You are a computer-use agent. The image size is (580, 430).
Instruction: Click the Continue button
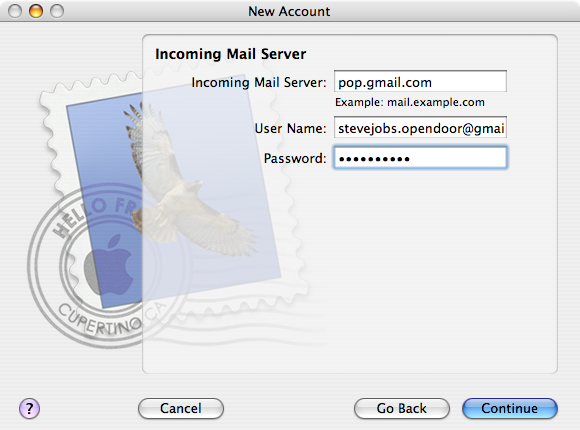coord(509,409)
